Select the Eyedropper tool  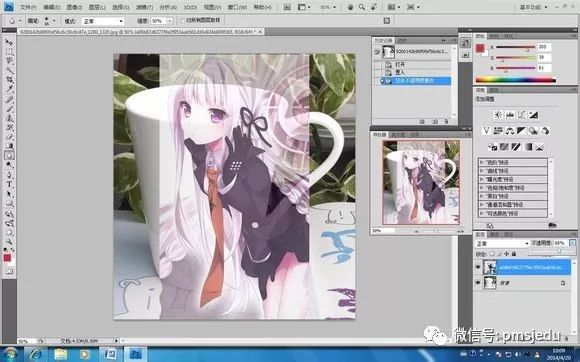(9, 89)
